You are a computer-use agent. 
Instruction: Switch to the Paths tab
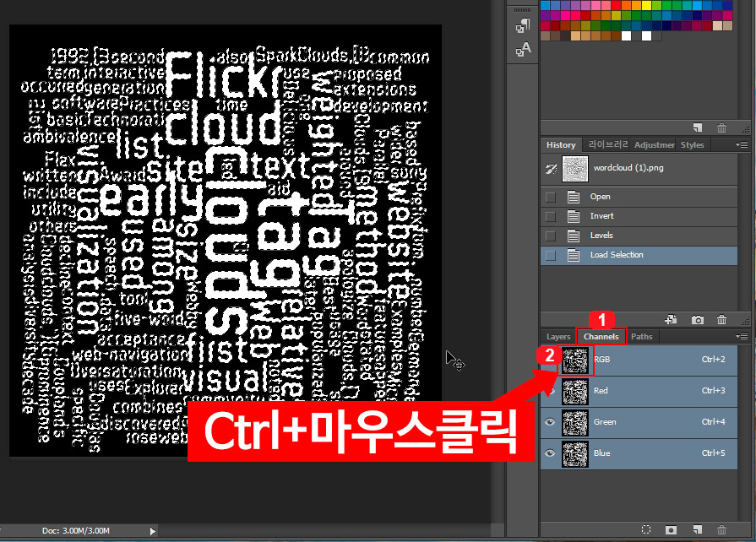(x=641, y=336)
